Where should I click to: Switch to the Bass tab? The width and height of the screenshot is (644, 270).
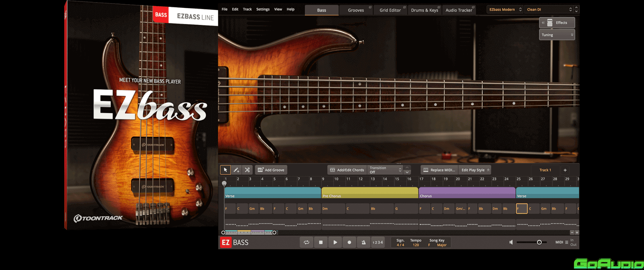tap(322, 10)
